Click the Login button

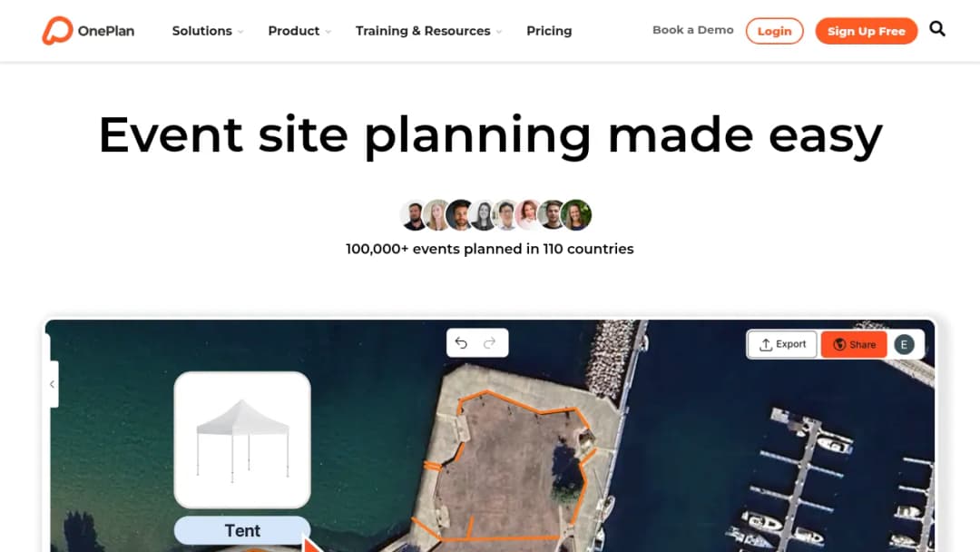click(774, 31)
